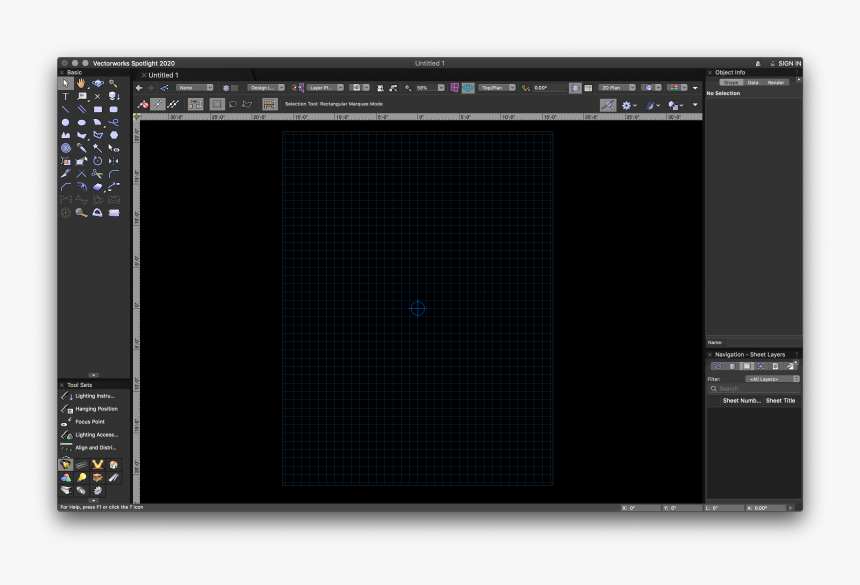Click the Navigation search field
Image resolution: width=860 pixels, height=585 pixels.
coord(754,389)
